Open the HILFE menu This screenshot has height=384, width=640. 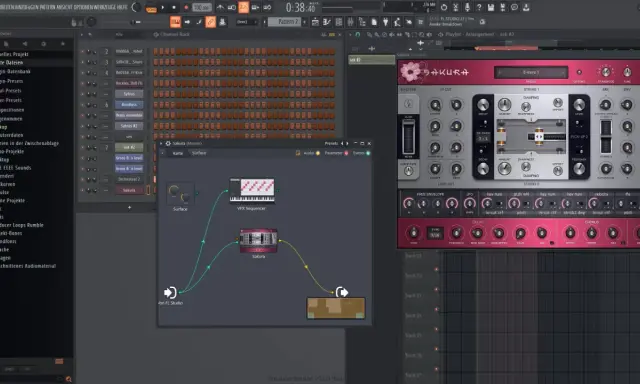tap(122, 7)
